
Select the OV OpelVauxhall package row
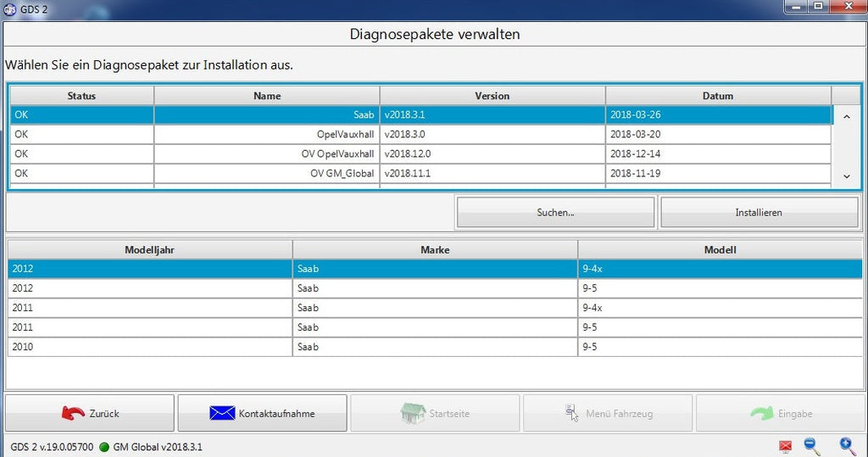pos(420,153)
